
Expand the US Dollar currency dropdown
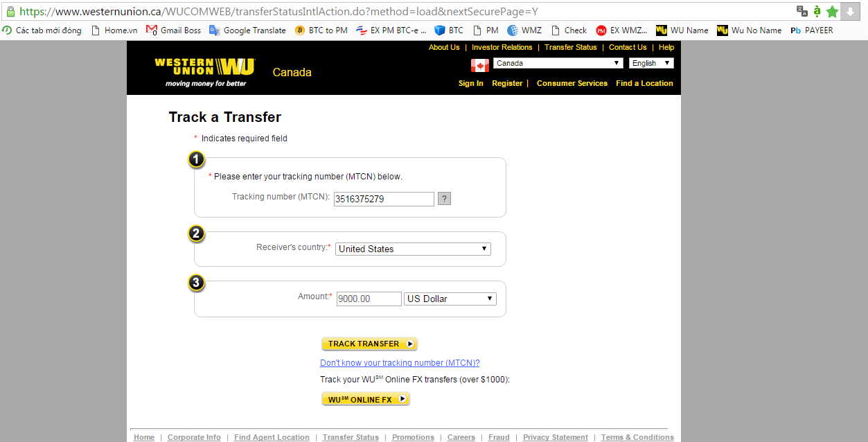tap(450, 299)
